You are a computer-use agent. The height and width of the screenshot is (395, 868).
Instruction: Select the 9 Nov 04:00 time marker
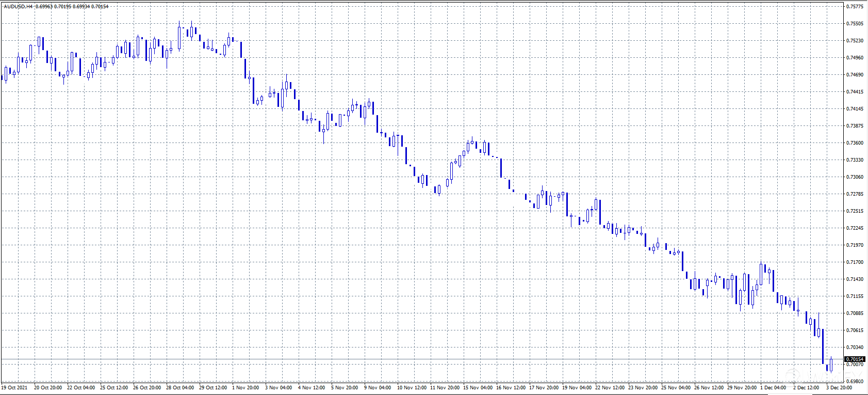[x=378, y=387]
